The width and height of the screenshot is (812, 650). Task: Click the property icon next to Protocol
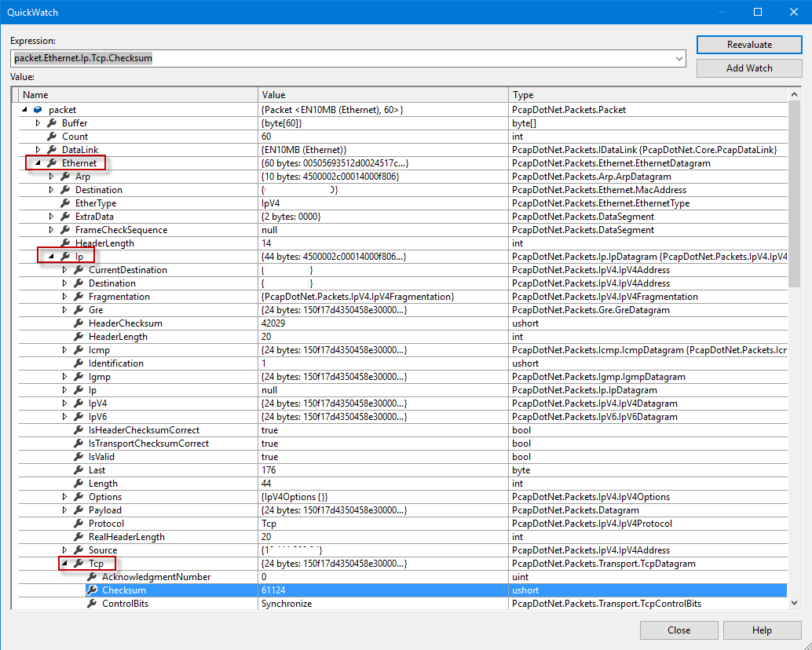[79, 523]
